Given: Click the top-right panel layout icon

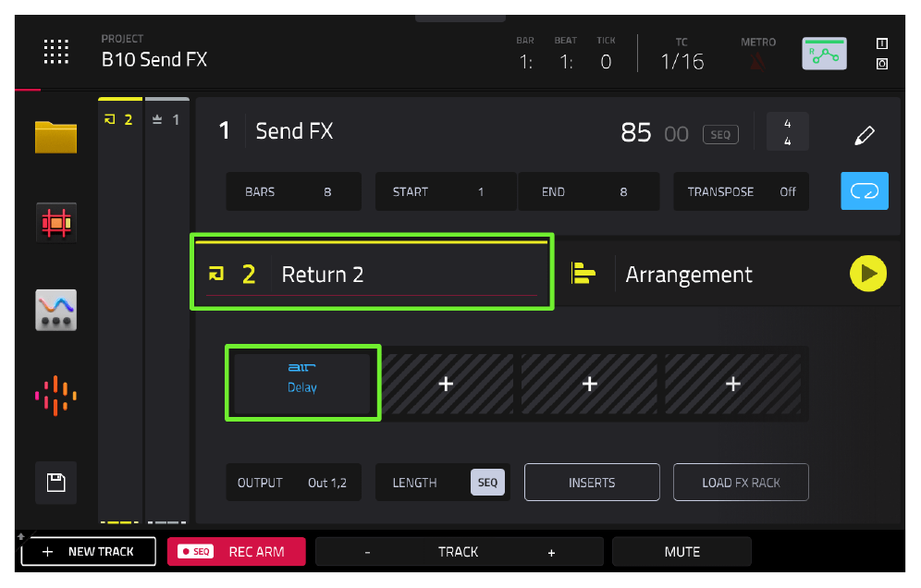Looking at the screenshot, I should point(881,43).
